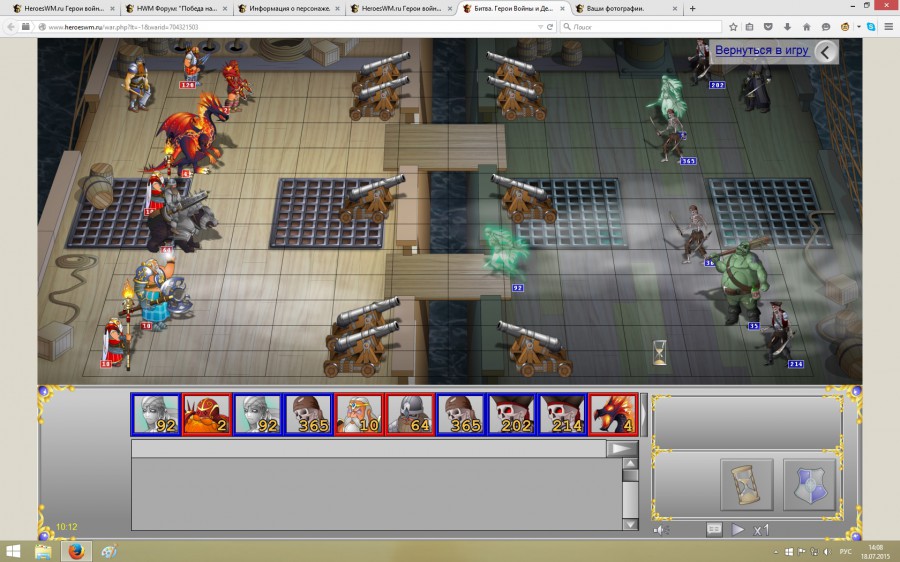Click the pirate unit with stack count 214
The image size is (900, 562).
pos(781,332)
